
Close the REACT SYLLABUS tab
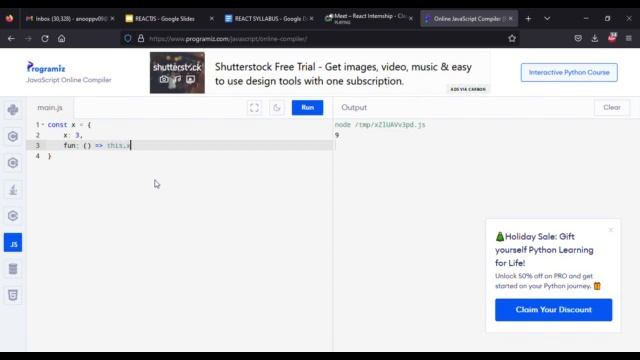coord(311,19)
